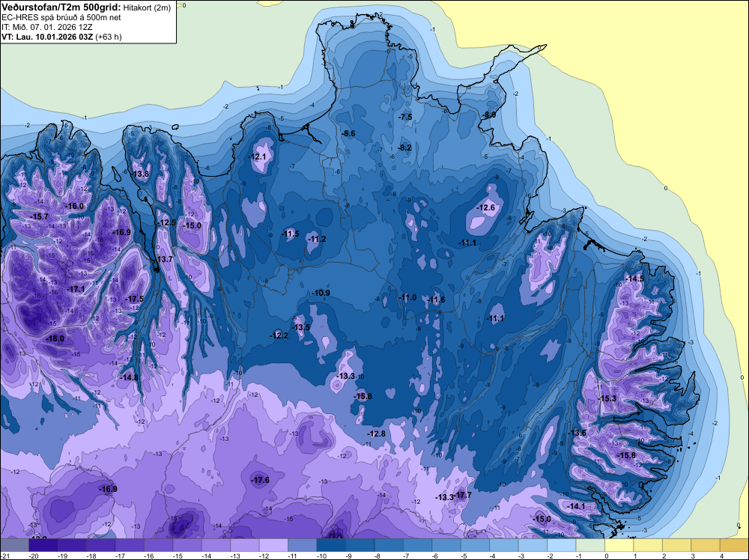Click the map title 'Veðurstofan/T2m 500grid:'
The width and height of the screenshot is (749, 560).
61,7
